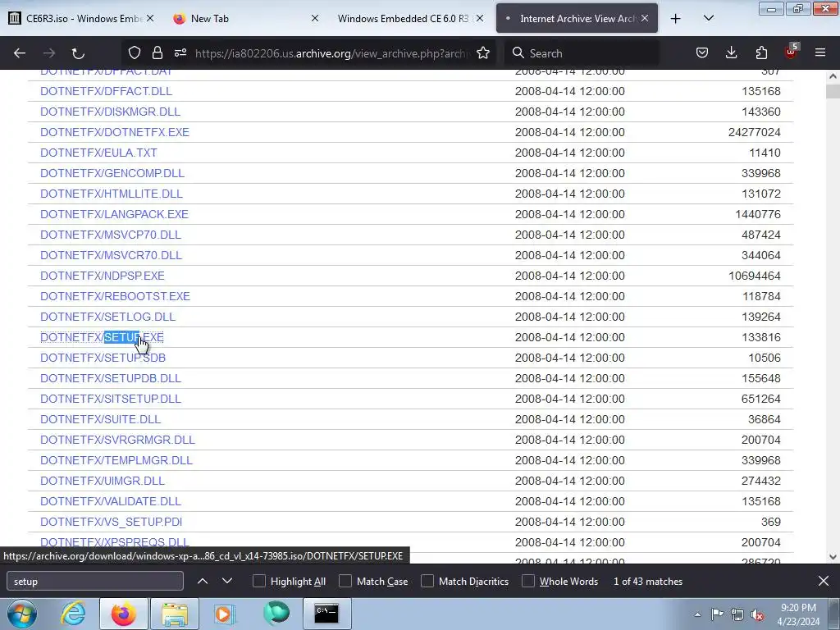Enable Match Case checkbox
The height and width of the screenshot is (630, 840).
pyautogui.click(x=345, y=582)
